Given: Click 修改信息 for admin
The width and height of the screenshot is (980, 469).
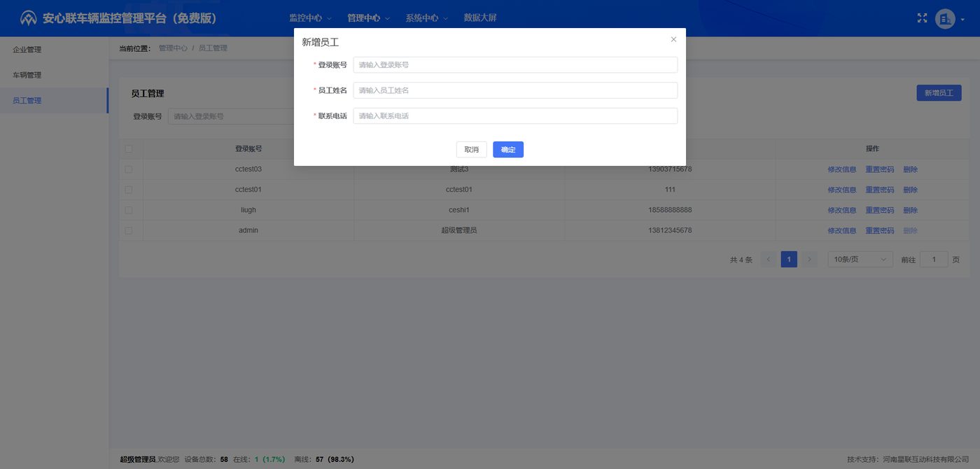Looking at the screenshot, I should [x=842, y=230].
